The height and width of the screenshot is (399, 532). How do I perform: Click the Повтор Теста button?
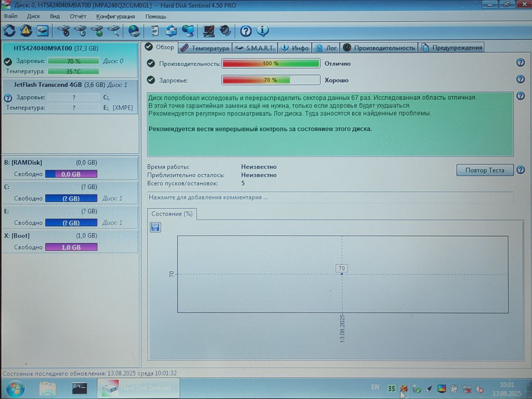point(485,170)
